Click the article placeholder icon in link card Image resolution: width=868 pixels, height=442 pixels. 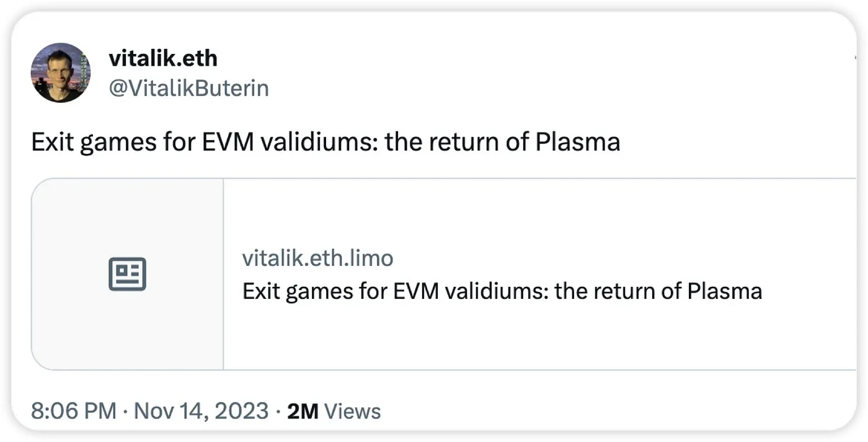point(127,274)
